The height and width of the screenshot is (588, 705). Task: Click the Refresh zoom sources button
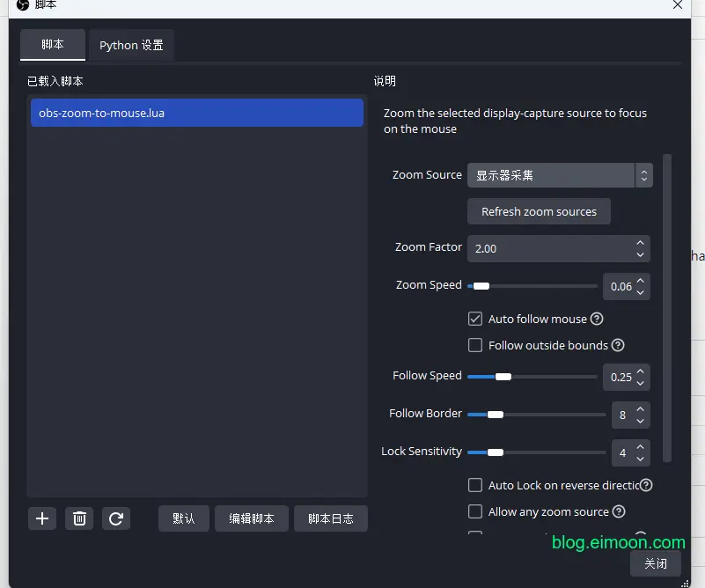(x=539, y=211)
